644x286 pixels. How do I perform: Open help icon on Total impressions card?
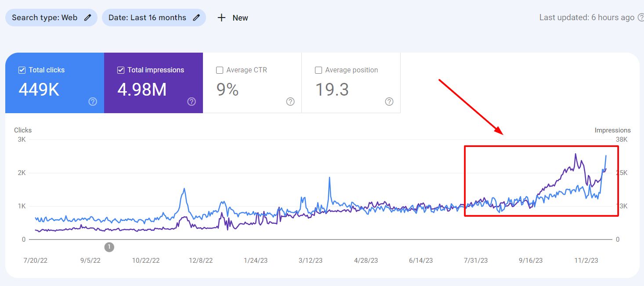click(x=192, y=102)
